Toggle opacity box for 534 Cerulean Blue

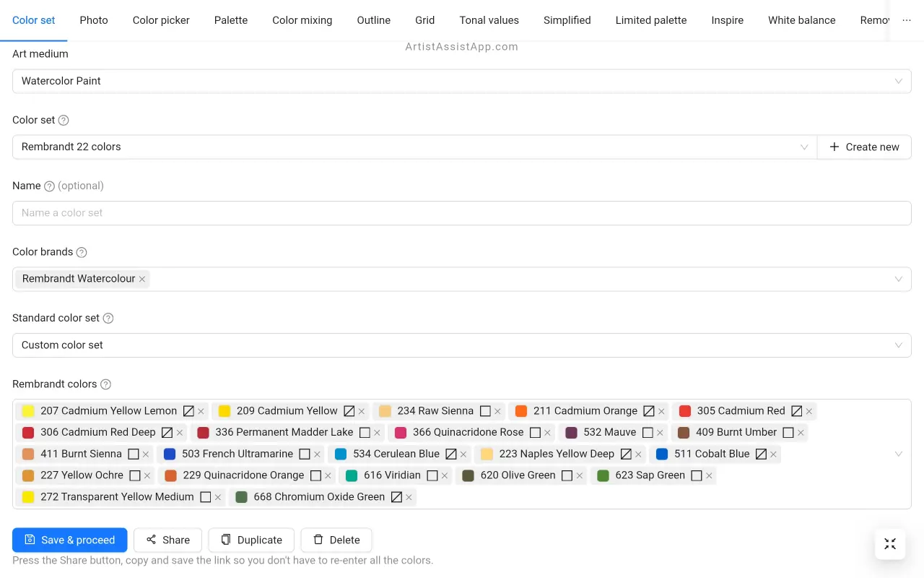pos(450,454)
